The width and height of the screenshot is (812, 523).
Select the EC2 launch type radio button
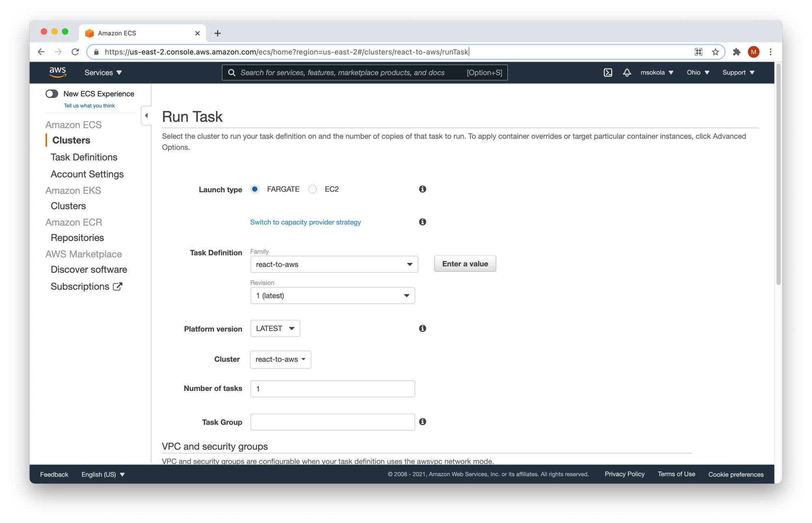pyautogui.click(x=313, y=189)
